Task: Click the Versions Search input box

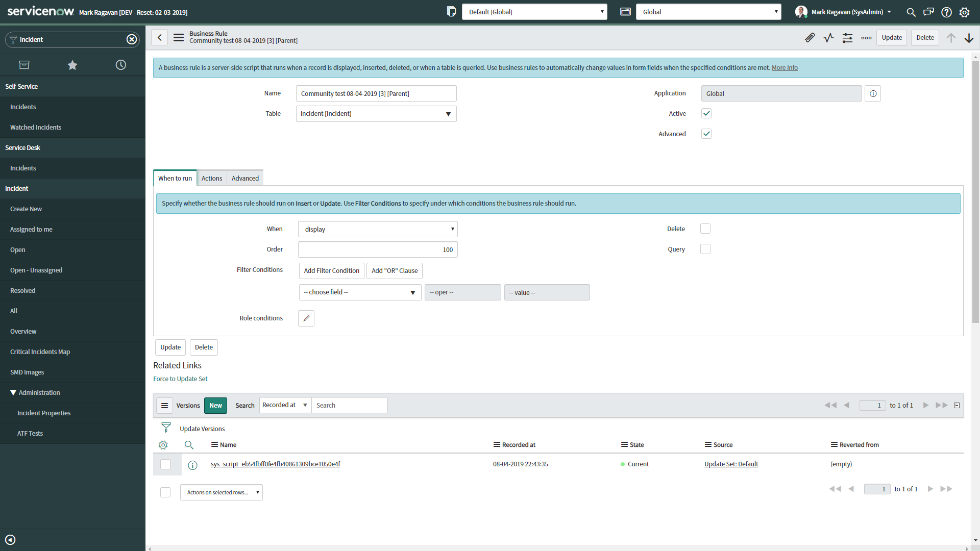Action: pos(350,405)
